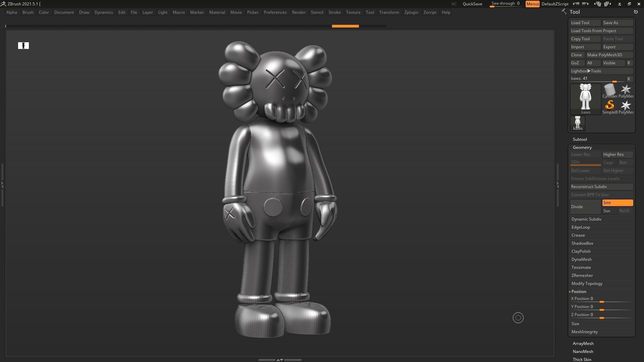Click the Make PolyMesh3D button
The image size is (644, 362).
(x=609, y=55)
